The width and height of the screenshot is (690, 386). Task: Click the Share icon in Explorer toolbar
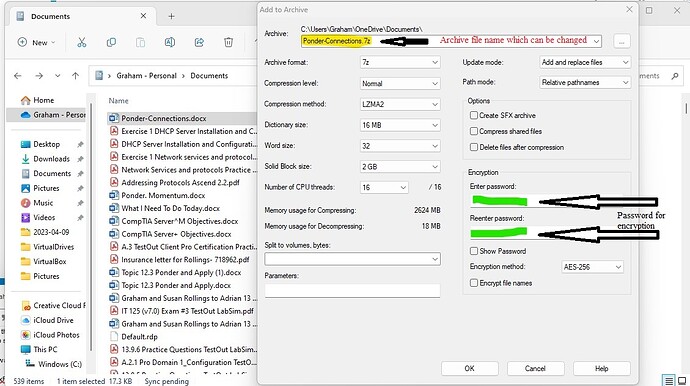pos(199,42)
